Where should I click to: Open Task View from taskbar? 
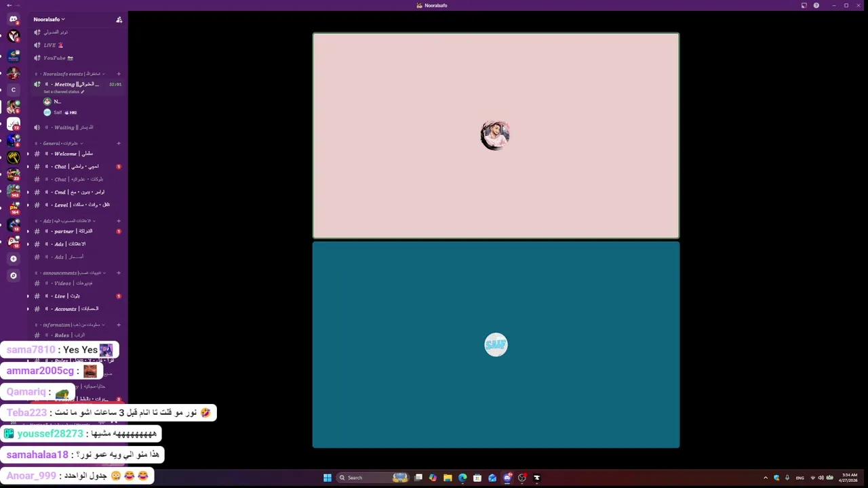[x=418, y=478]
